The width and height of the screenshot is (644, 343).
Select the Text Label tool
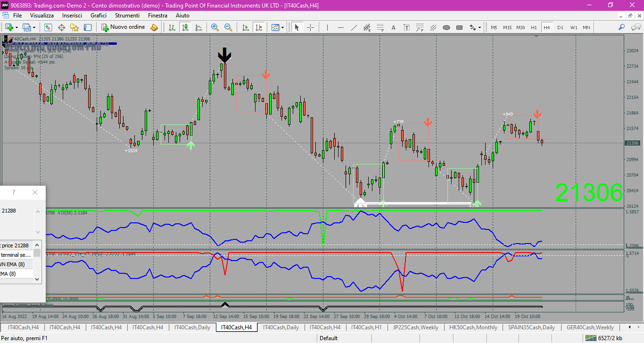[x=406, y=27]
